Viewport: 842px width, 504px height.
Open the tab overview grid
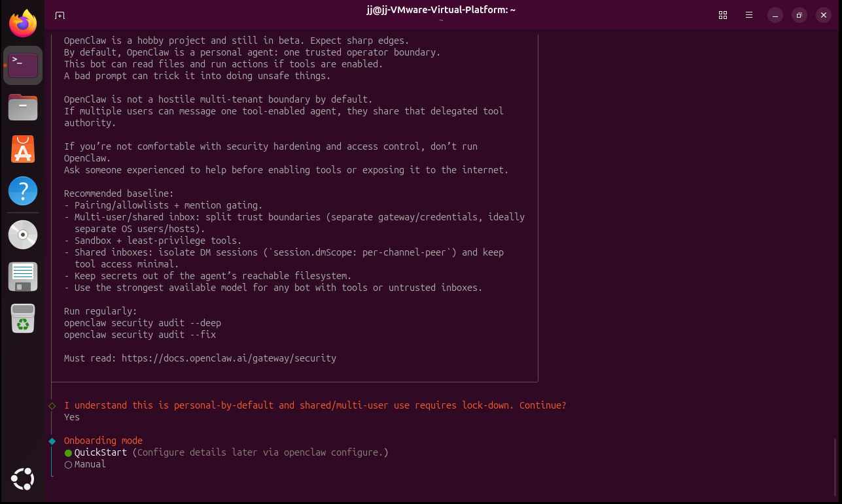pos(723,15)
